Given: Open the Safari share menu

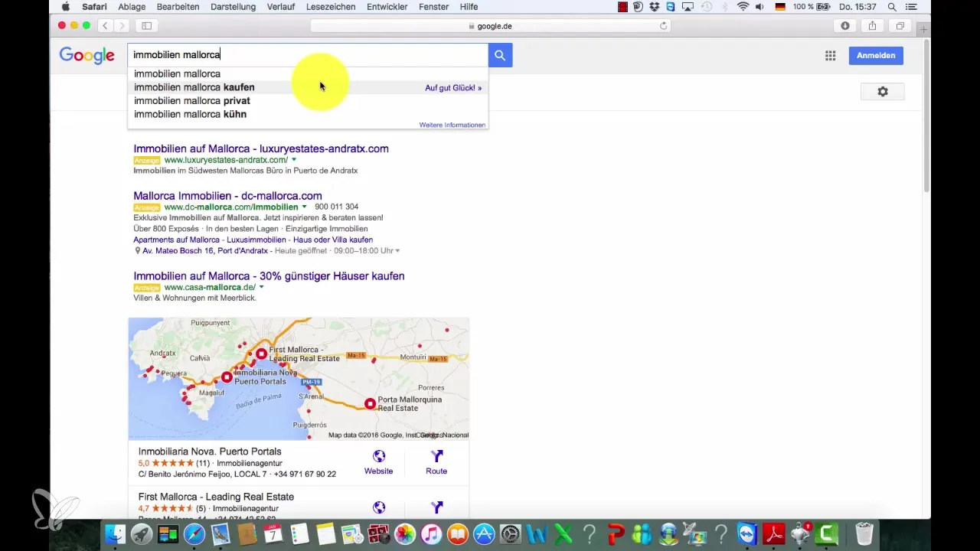Looking at the screenshot, I should [872, 25].
